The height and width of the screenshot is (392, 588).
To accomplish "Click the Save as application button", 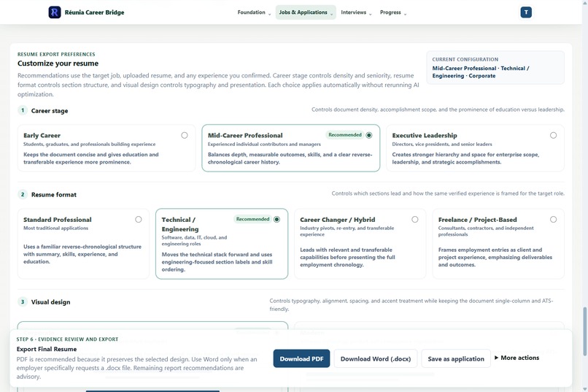I will (456, 358).
